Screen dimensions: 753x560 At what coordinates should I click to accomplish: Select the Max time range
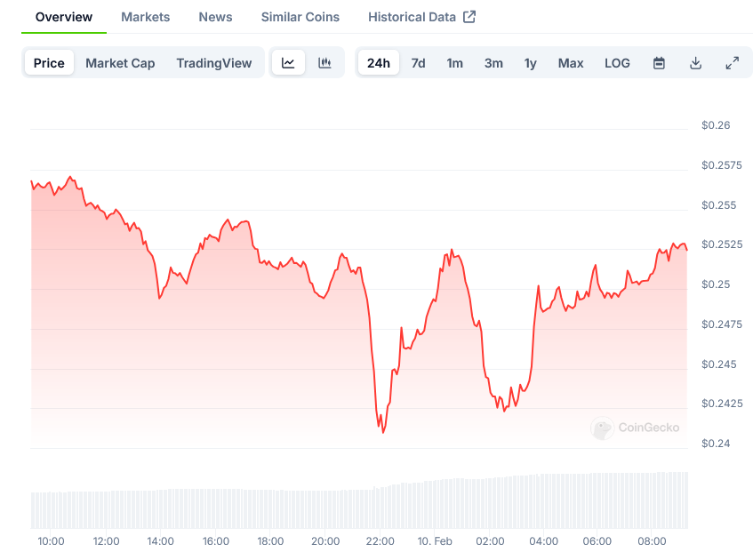[x=571, y=63]
